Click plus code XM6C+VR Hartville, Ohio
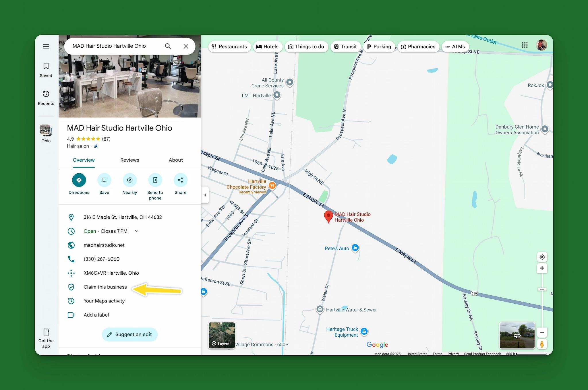 tap(111, 273)
